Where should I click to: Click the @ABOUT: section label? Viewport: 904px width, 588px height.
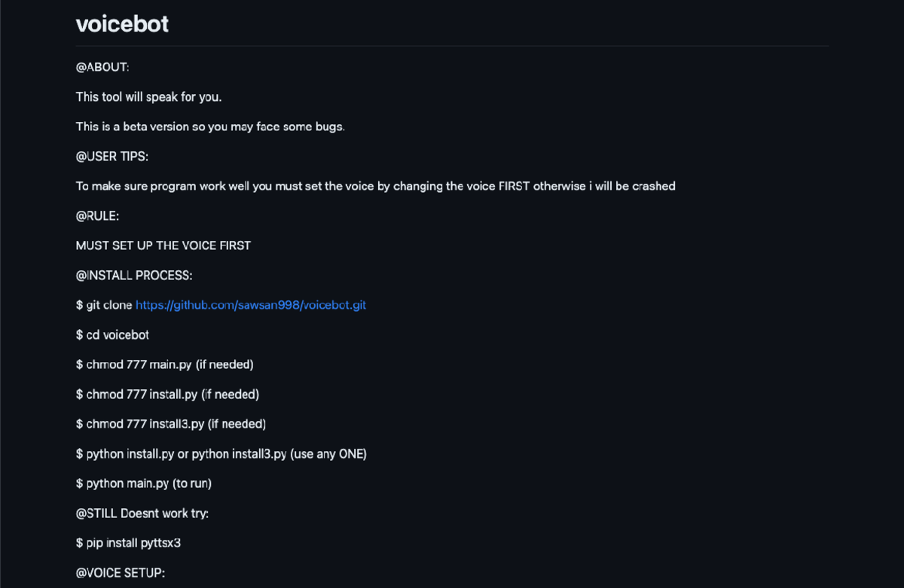click(102, 67)
